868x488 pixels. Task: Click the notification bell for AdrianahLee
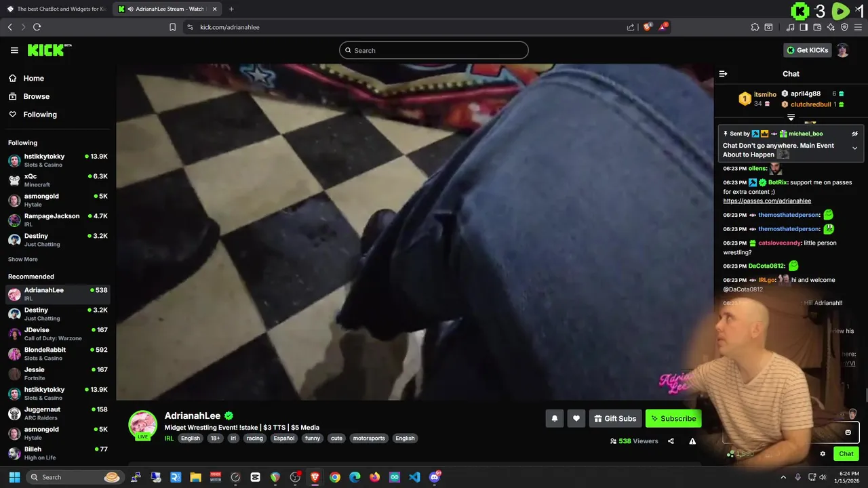point(554,419)
